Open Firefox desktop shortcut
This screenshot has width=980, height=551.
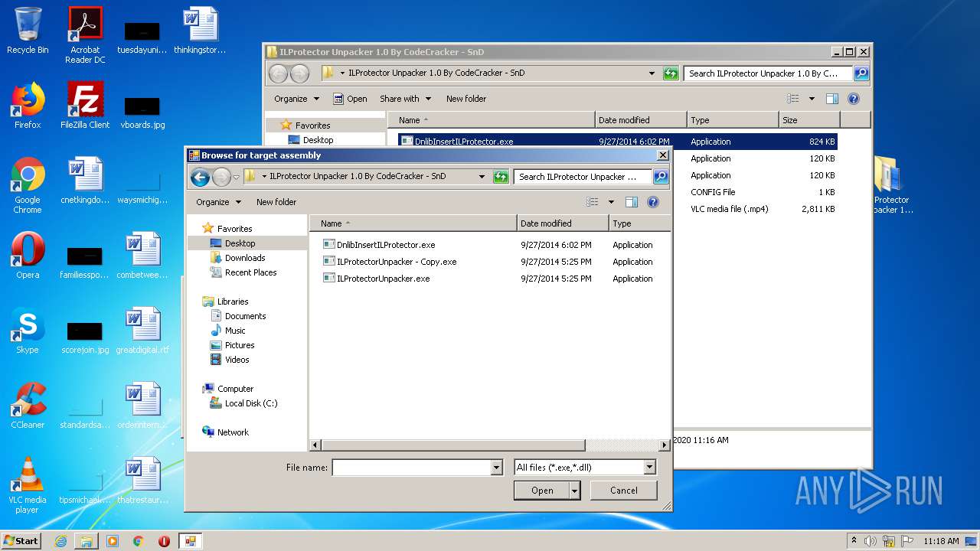point(28,106)
